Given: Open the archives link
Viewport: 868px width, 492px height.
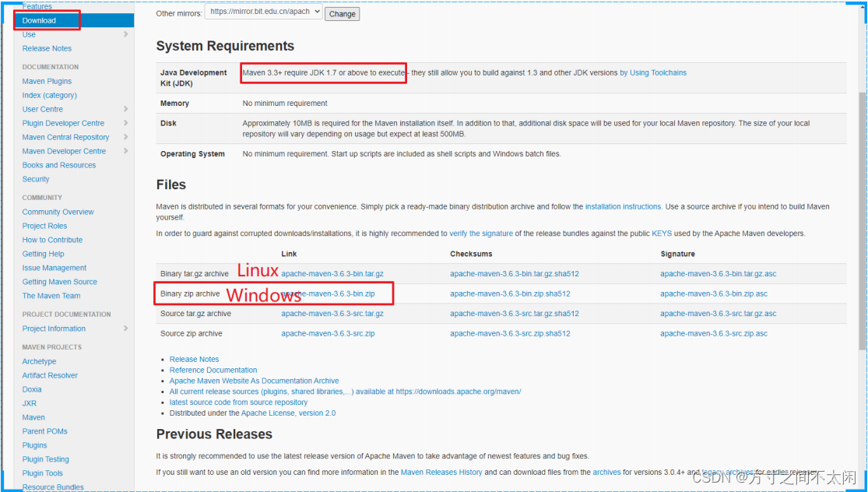Looking at the screenshot, I should (606, 472).
